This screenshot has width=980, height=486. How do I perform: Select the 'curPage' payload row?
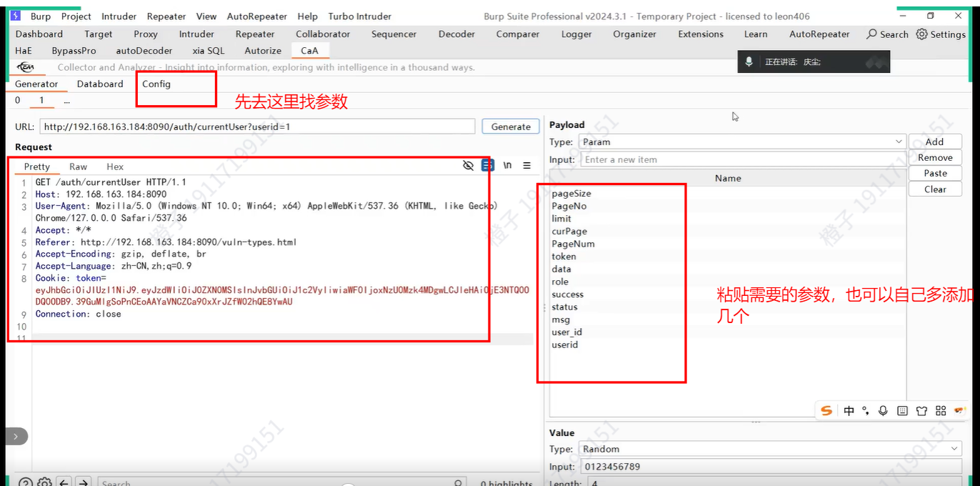pyautogui.click(x=728, y=231)
